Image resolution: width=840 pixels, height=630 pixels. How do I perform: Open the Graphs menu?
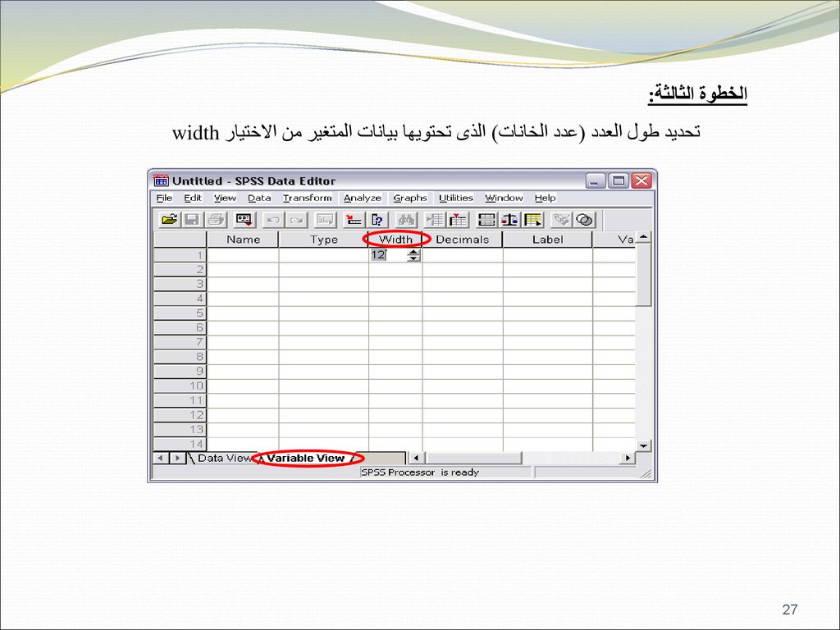coord(410,199)
